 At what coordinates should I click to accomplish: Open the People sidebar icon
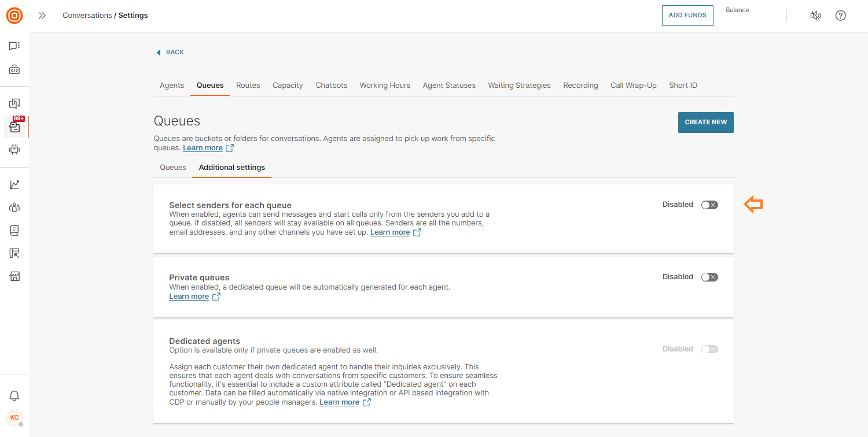(14, 208)
